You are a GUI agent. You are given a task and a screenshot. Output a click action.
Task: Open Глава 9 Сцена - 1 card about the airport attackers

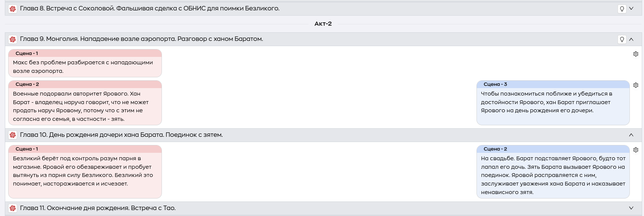pyautogui.click(x=85, y=63)
